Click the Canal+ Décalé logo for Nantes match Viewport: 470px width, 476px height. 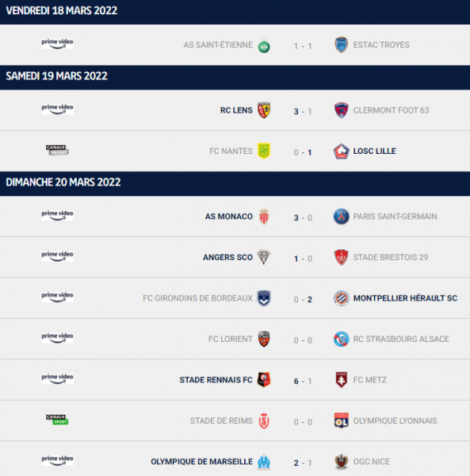click(57, 150)
